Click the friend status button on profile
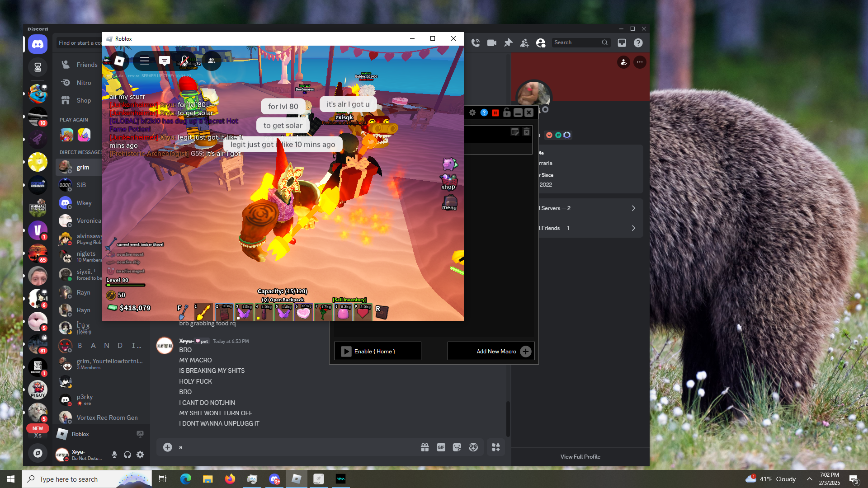 tap(623, 62)
